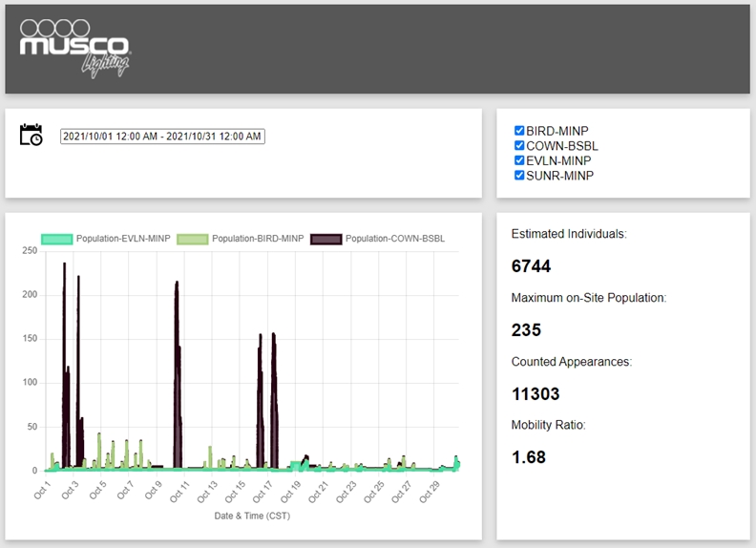The height and width of the screenshot is (548, 756).
Task: Untick the SUNR-MINP checkbox
Action: click(x=519, y=176)
